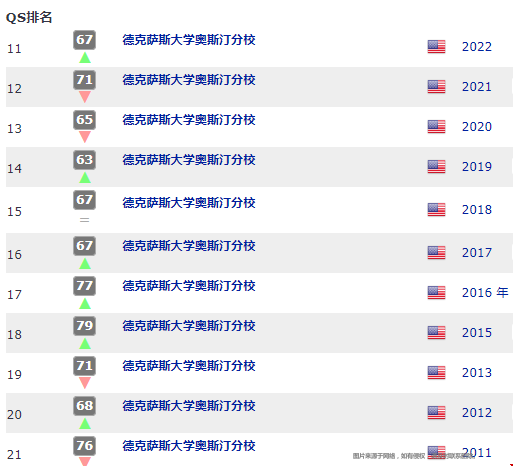Open 德克萨斯大学奥斯汀分校 link in 2013 row
This screenshot has height=466, width=513.
pyautogui.click(x=189, y=366)
